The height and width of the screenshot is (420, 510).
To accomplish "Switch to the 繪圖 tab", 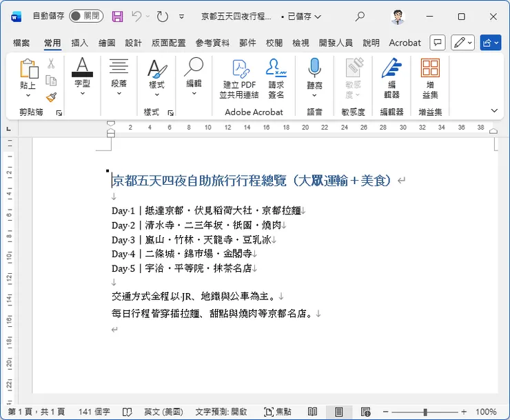I will 107,43.
